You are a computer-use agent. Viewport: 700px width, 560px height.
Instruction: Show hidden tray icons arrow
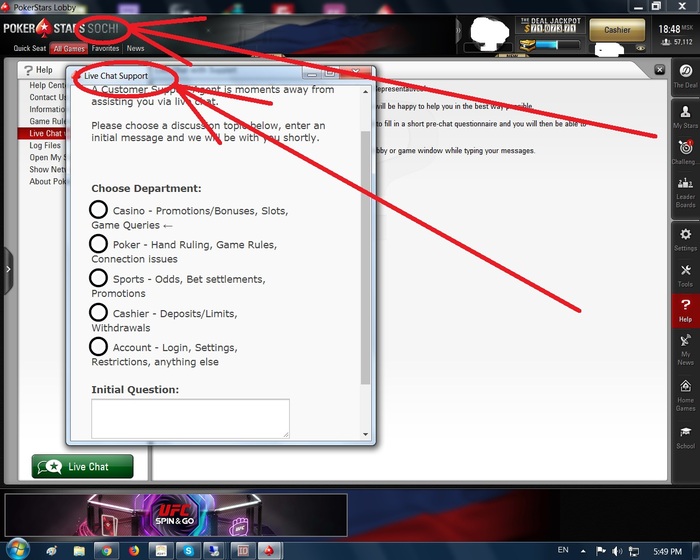pos(583,551)
